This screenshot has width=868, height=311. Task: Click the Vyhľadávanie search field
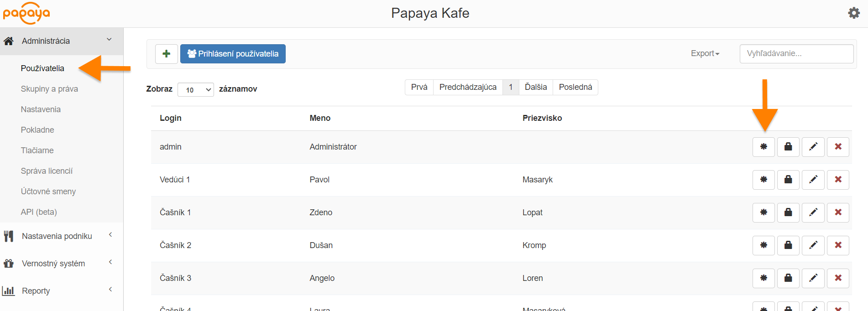796,53
